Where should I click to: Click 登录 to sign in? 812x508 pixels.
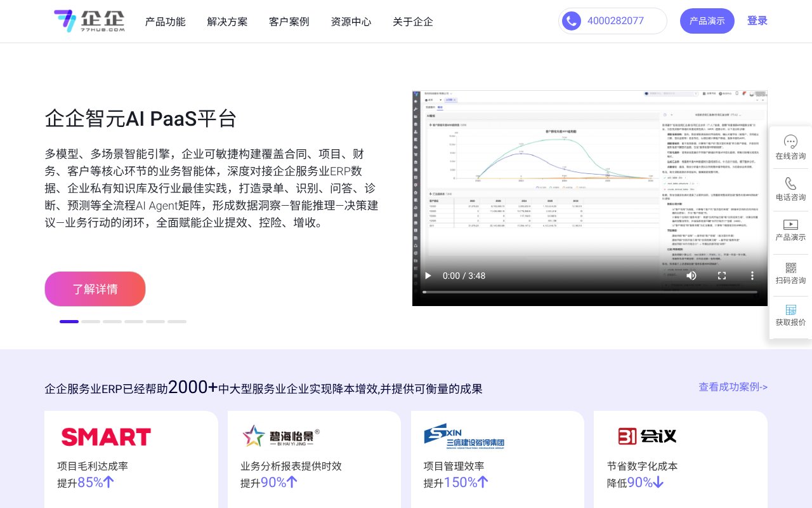(757, 20)
